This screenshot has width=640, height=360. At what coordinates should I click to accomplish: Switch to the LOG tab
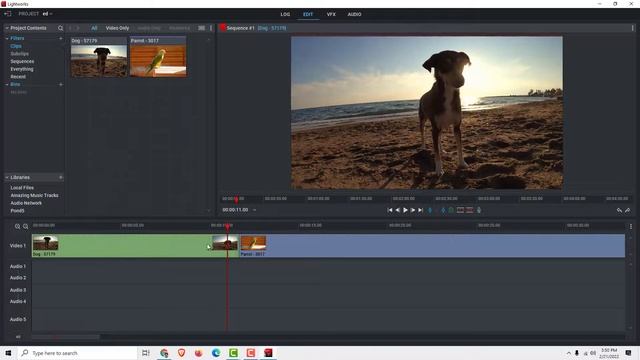(x=285, y=14)
